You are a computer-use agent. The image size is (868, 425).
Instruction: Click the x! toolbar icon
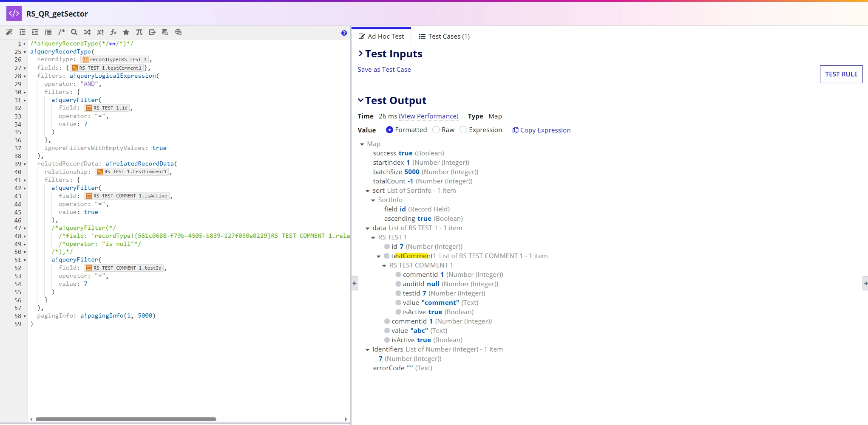[100, 32]
